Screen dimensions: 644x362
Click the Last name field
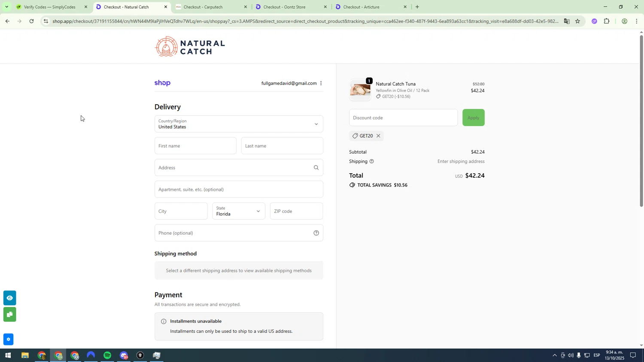click(x=282, y=146)
